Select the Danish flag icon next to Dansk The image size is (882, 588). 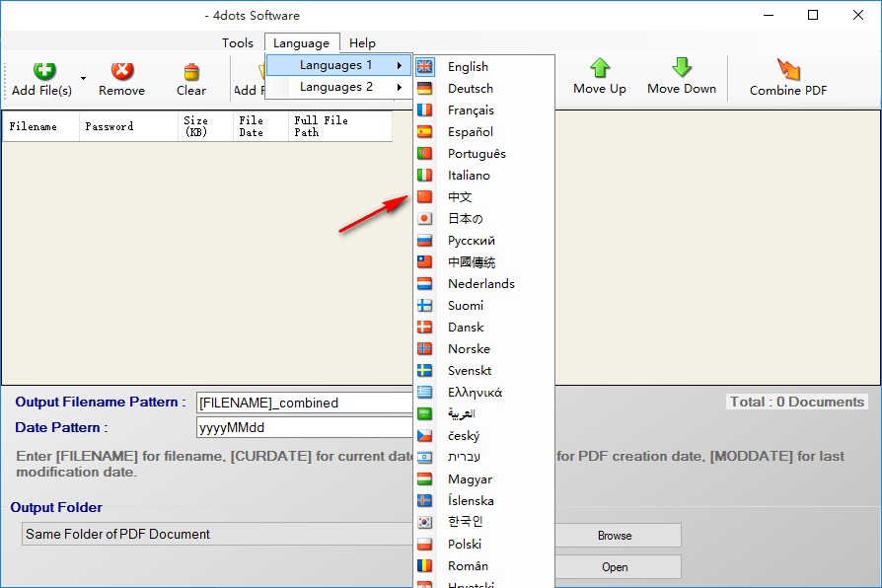(424, 328)
